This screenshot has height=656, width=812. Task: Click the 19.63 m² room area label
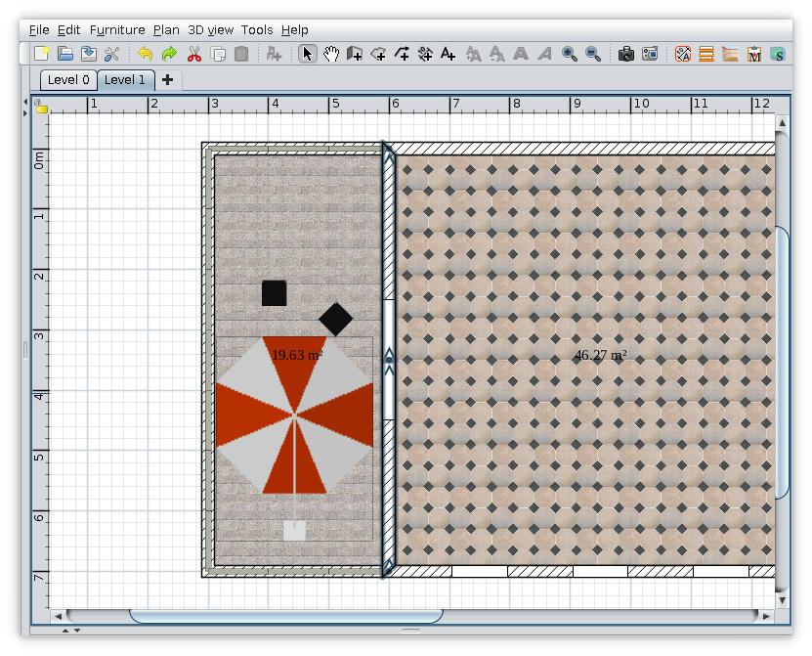click(x=297, y=355)
